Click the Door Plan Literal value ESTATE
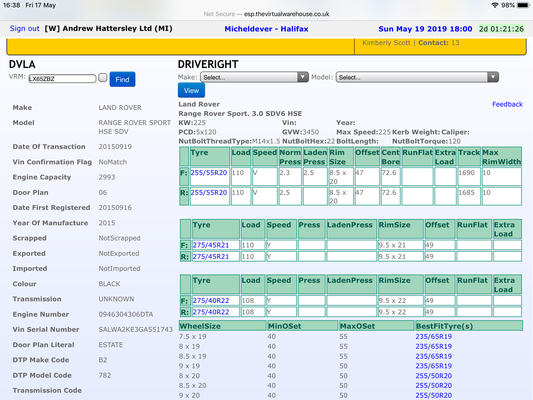 111,345
